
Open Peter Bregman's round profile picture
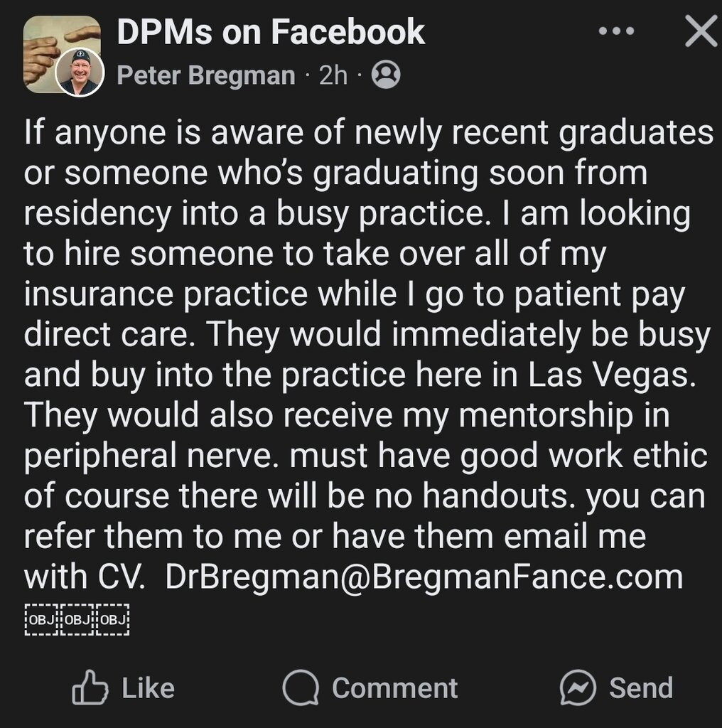pyautogui.click(x=81, y=73)
